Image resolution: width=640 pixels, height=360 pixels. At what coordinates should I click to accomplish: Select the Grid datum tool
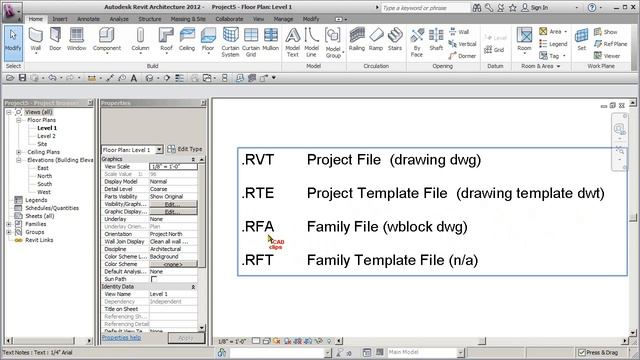tap(494, 50)
